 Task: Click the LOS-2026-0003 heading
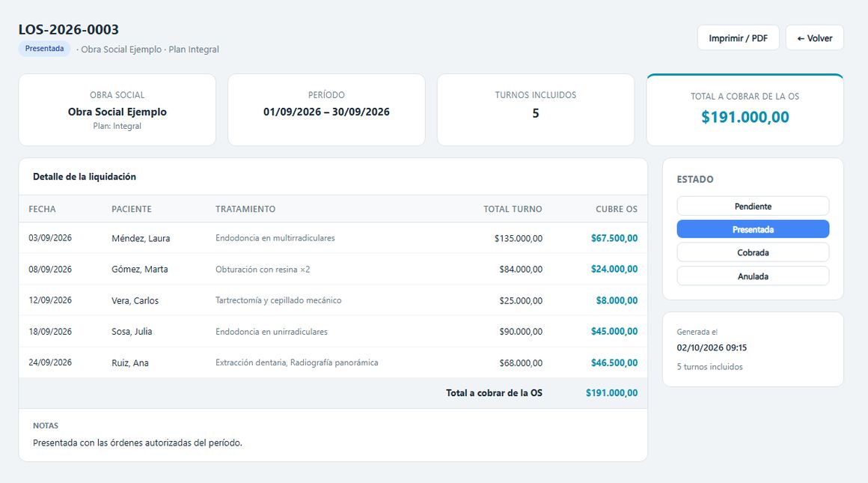(x=69, y=29)
